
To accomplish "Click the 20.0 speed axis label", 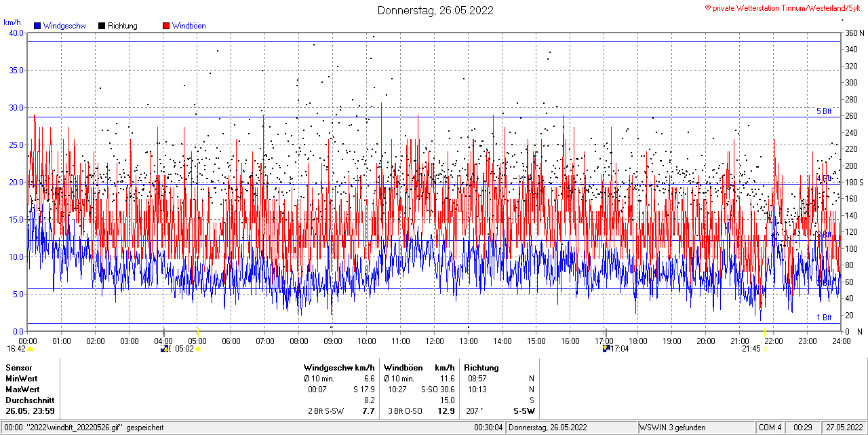I will 16,182.
